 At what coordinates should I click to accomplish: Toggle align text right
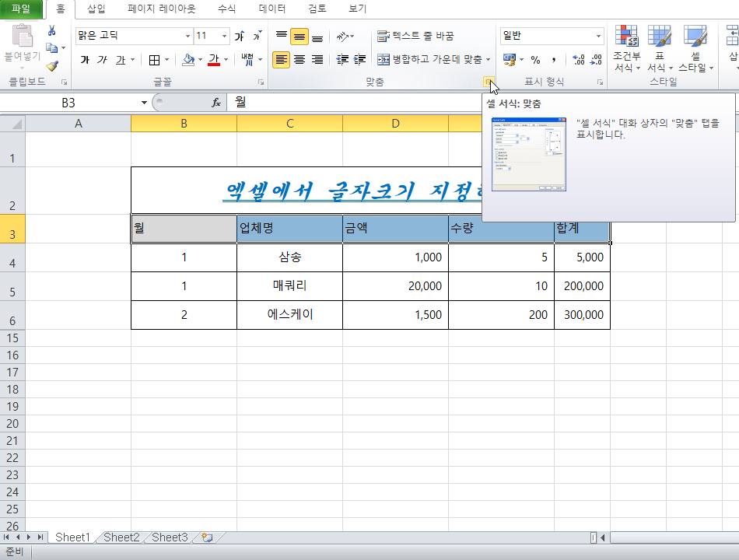[317, 60]
